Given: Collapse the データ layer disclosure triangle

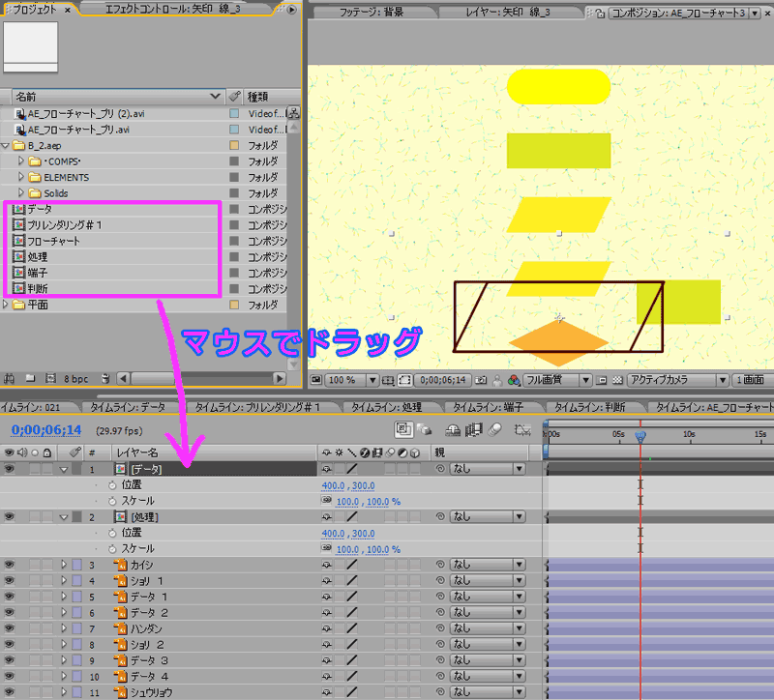Looking at the screenshot, I should pos(64,470).
